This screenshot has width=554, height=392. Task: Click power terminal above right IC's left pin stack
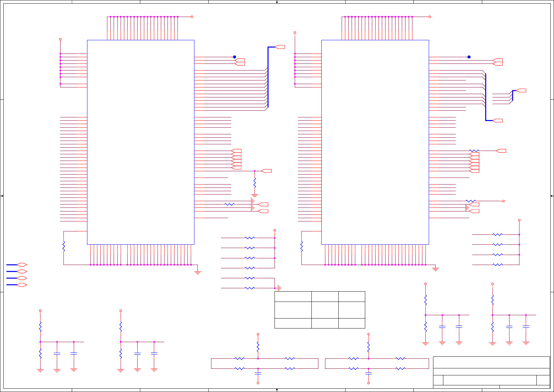pyautogui.click(x=295, y=33)
